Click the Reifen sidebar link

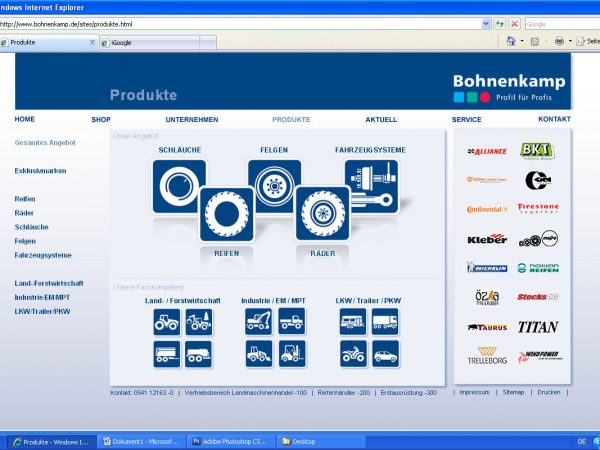click(x=25, y=199)
